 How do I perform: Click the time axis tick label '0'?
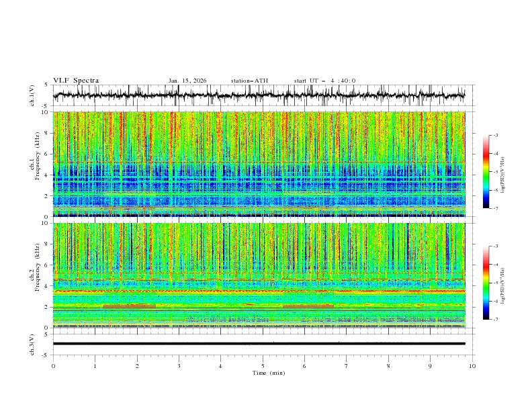coord(53,366)
